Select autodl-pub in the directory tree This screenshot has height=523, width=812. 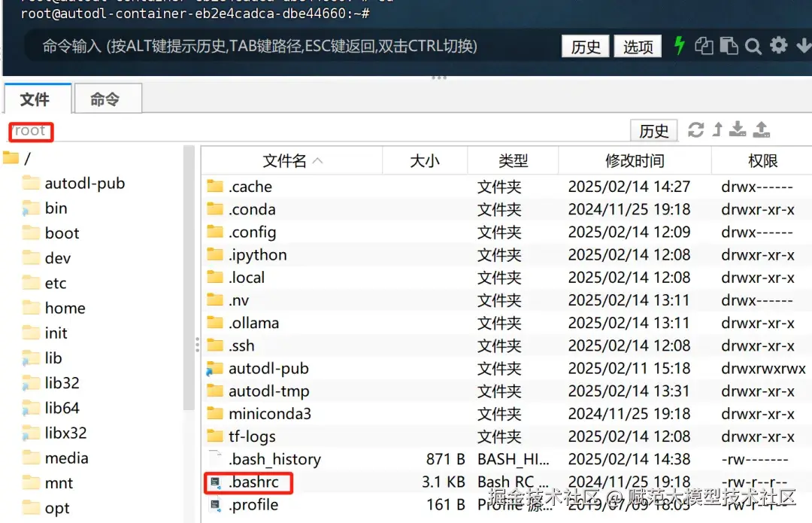74,183
